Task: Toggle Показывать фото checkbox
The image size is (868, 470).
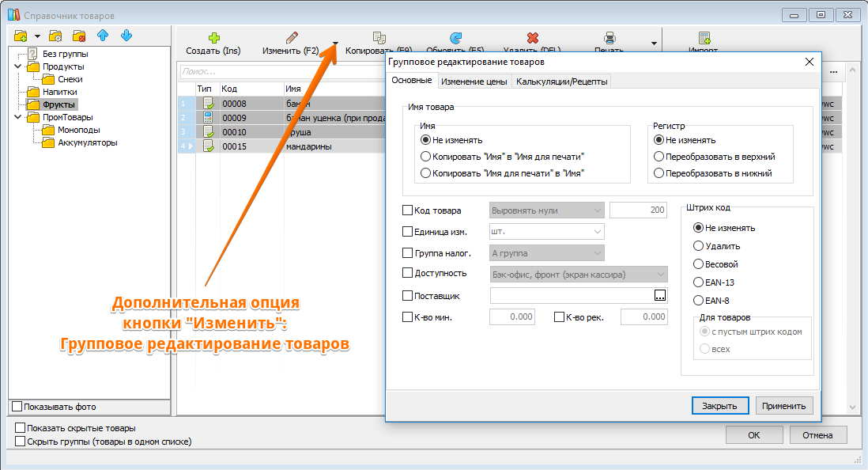Action: tap(17, 406)
